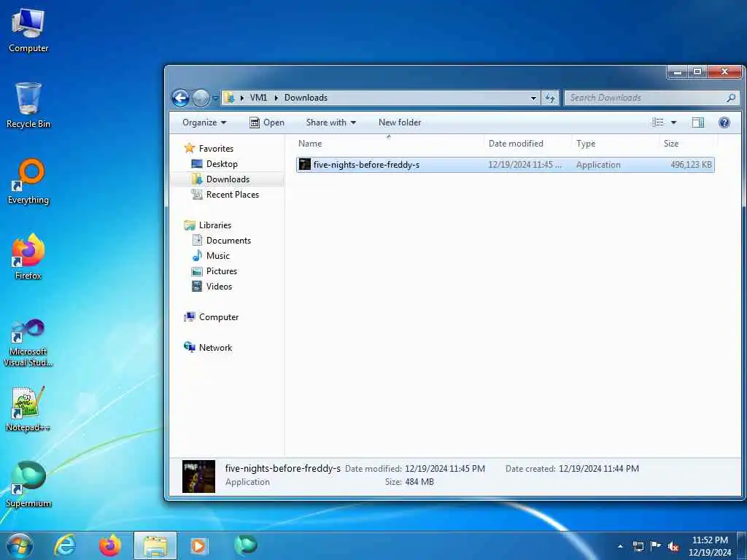Click New folder in toolbar

400,122
